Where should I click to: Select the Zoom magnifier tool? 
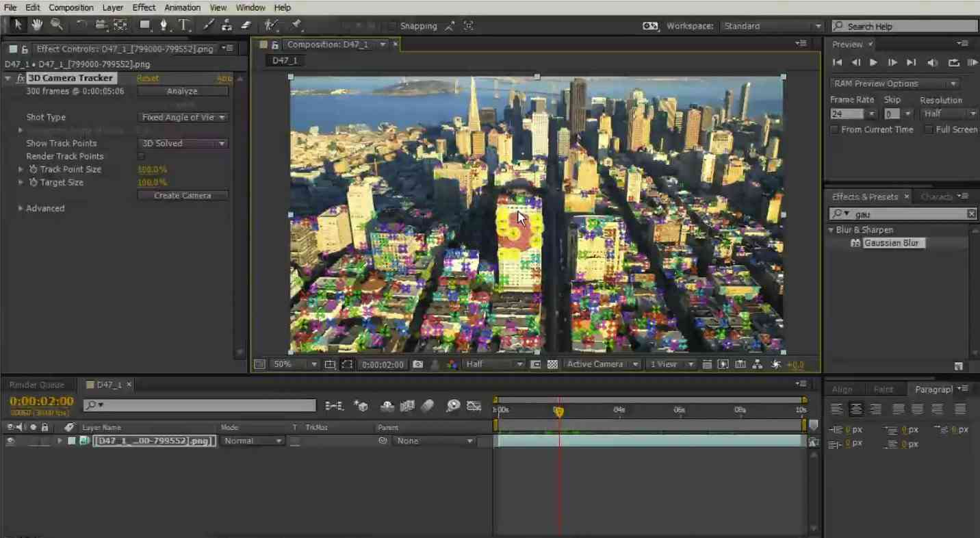(x=57, y=25)
